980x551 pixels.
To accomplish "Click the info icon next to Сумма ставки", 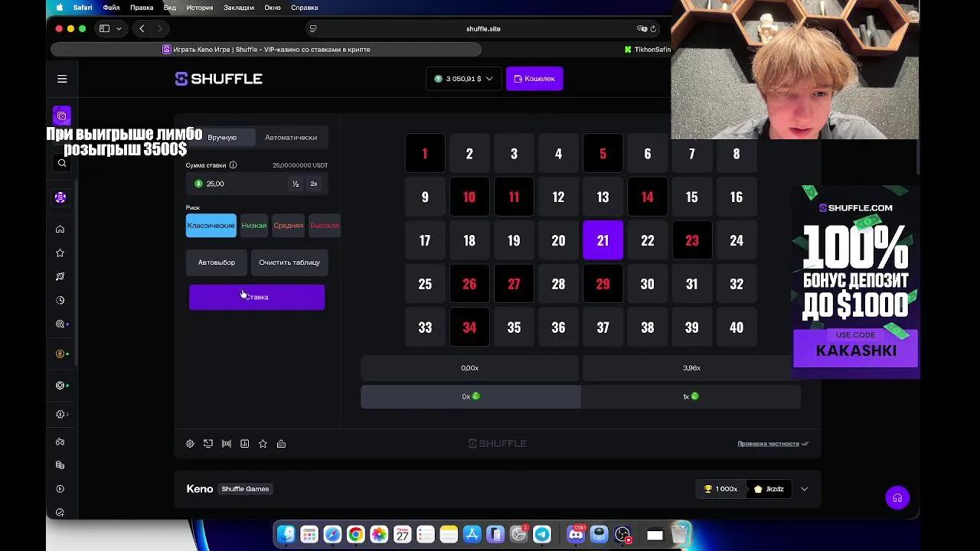I will (x=234, y=165).
